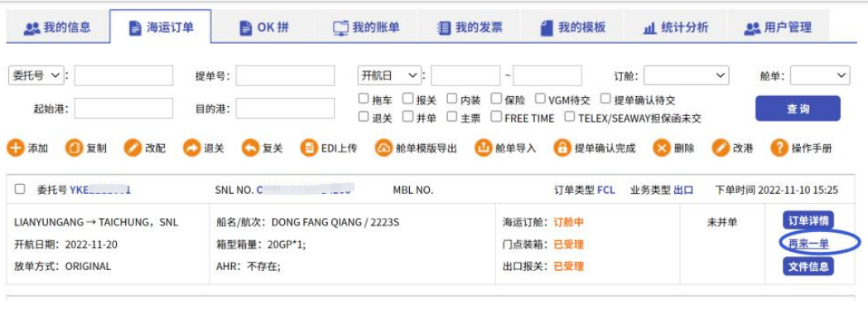Tick the FREE TIME checkbox

[496, 116]
